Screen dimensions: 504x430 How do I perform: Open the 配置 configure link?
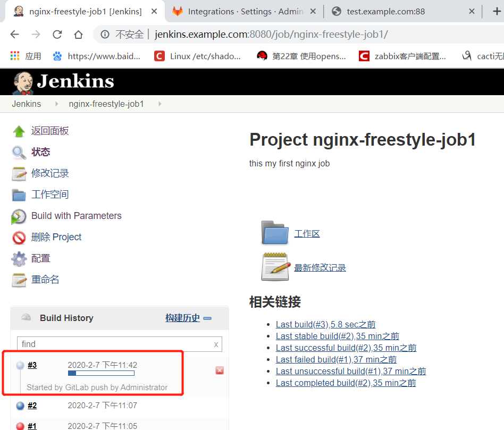(40, 258)
